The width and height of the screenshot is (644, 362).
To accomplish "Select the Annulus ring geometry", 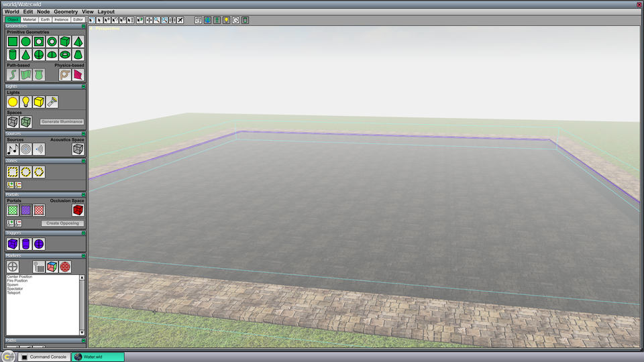I will 52,42.
